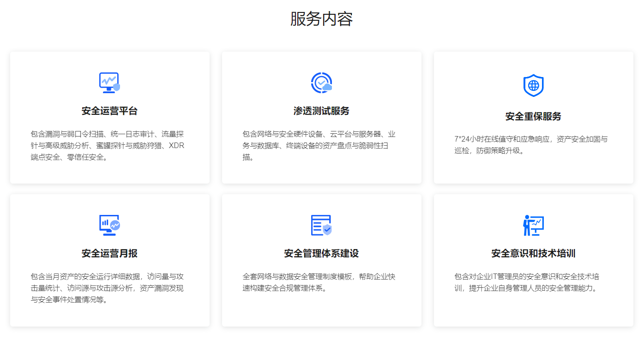Screen dimensions: 644x339
Task: Open the 安全运营平台 title link
Action: tap(109, 111)
